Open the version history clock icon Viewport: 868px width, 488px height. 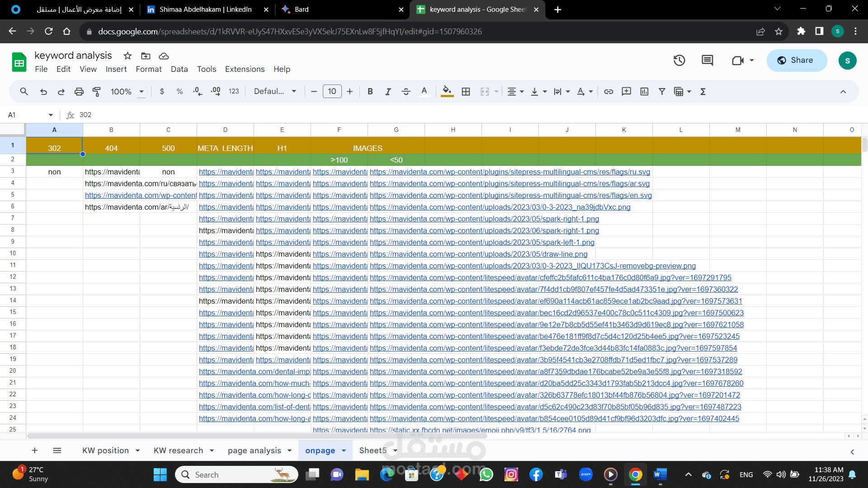679,61
